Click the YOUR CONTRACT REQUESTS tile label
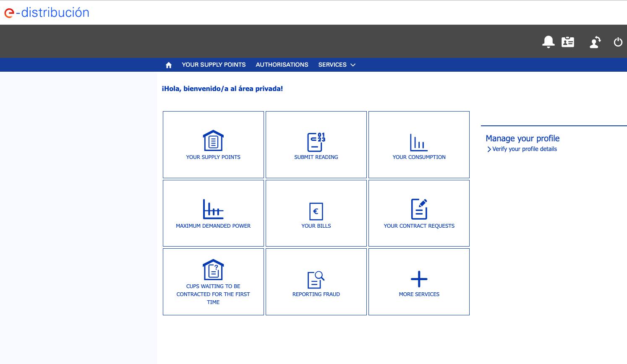627x364 pixels. coord(419,226)
